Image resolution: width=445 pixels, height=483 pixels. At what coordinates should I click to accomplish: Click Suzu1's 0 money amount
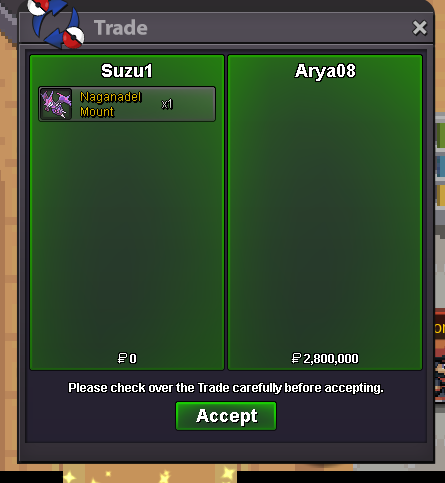point(133,359)
